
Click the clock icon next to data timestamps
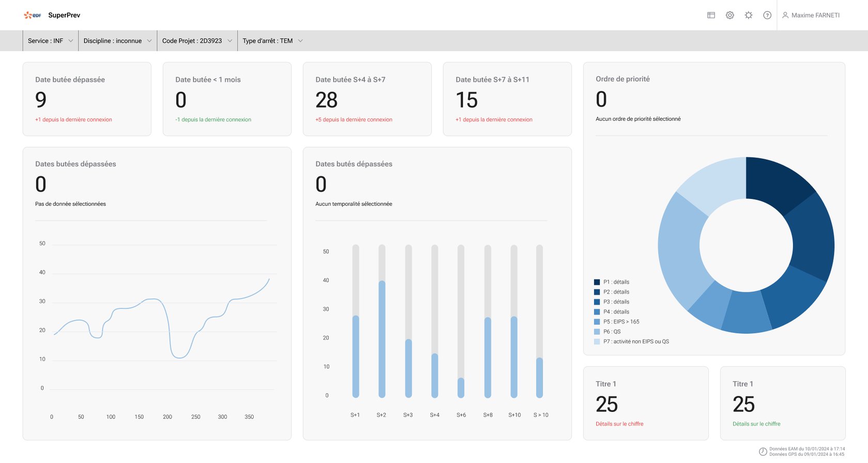[x=763, y=452]
